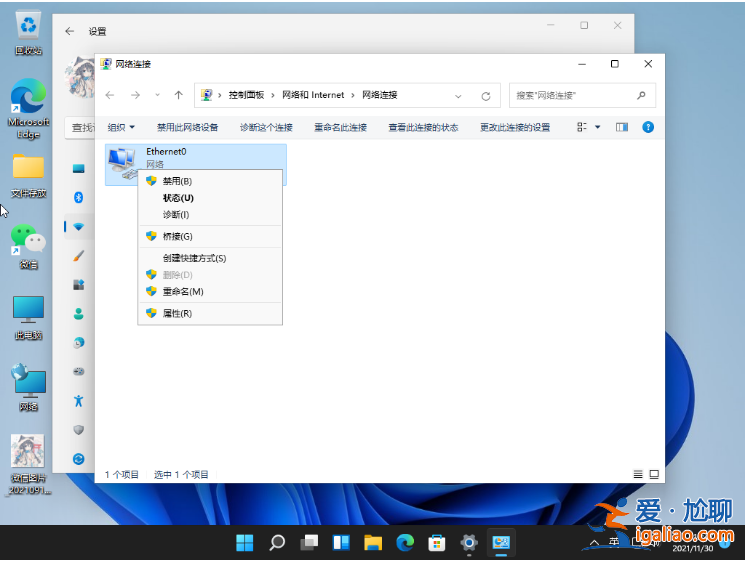The height and width of the screenshot is (562, 746).
Task: Open Time & language icon in Settings sidebar
Action: [x=79, y=343]
